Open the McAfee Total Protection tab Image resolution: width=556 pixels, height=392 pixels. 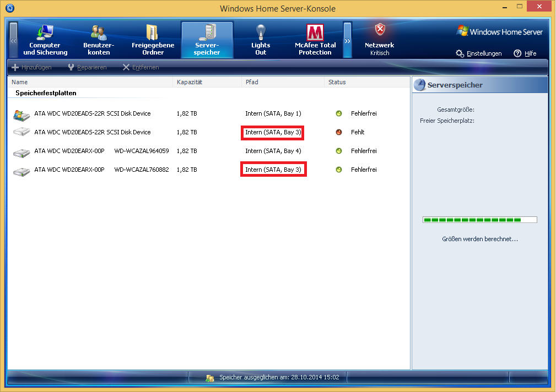315,40
